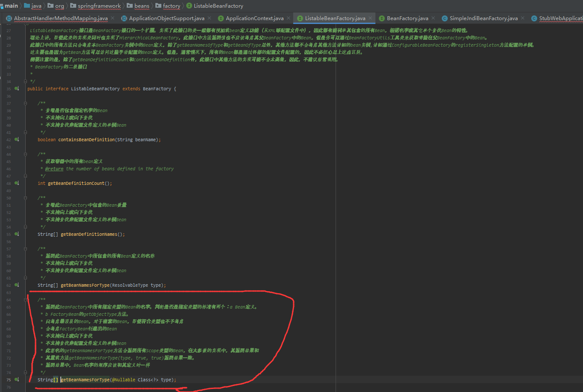This screenshot has height=392, width=583.
Task: Click gutter icon at line 62 getBeanNamesForType(ResolvableType)
Action: click(17, 285)
